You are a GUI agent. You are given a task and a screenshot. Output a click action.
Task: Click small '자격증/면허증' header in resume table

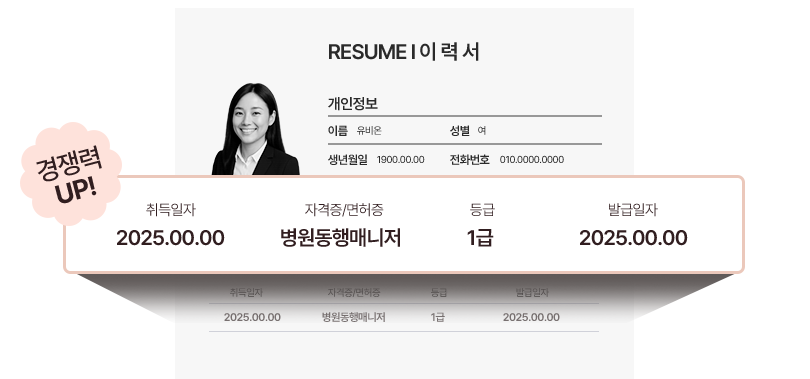[x=354, y=293]
